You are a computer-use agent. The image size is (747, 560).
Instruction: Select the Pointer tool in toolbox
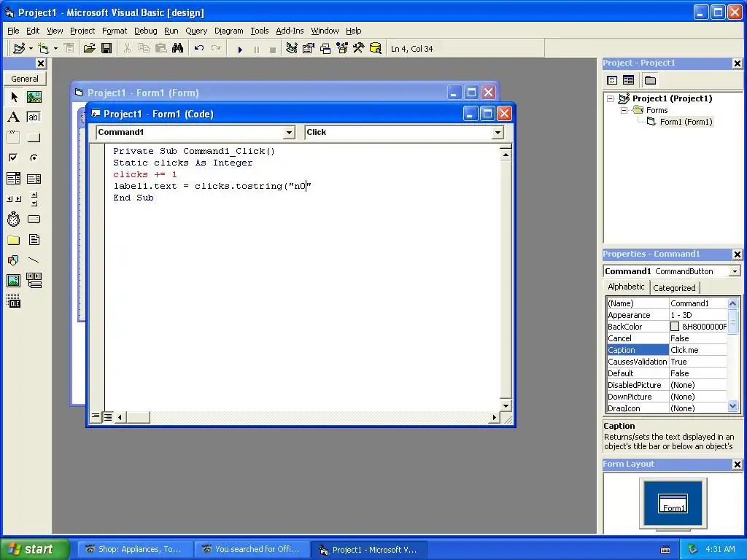14,97
